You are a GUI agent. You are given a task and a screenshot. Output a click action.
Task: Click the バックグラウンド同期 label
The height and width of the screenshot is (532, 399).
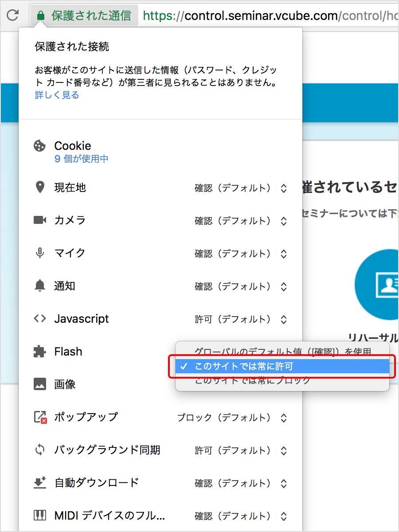[x=107, y=450]
